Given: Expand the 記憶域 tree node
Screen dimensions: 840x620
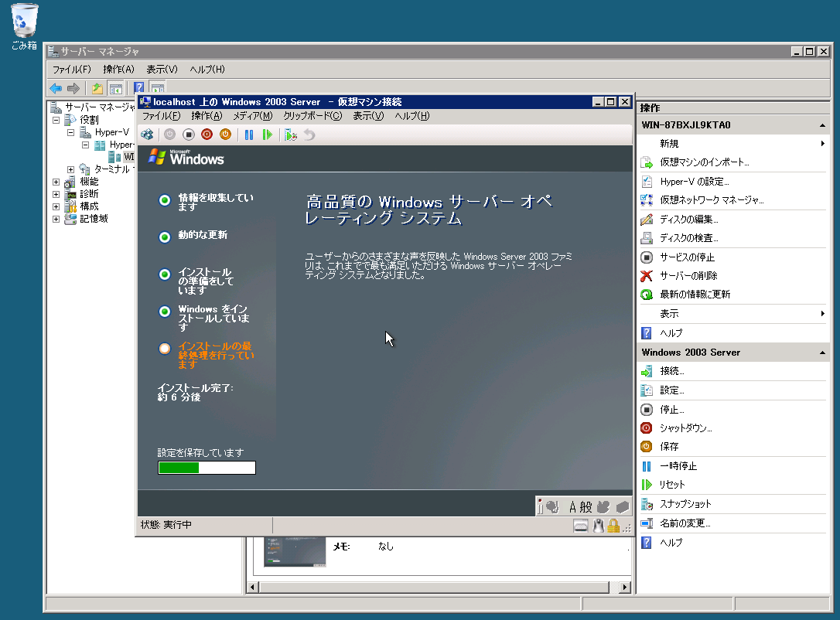Looking at the screenshot, I should [x=56, y=219].
